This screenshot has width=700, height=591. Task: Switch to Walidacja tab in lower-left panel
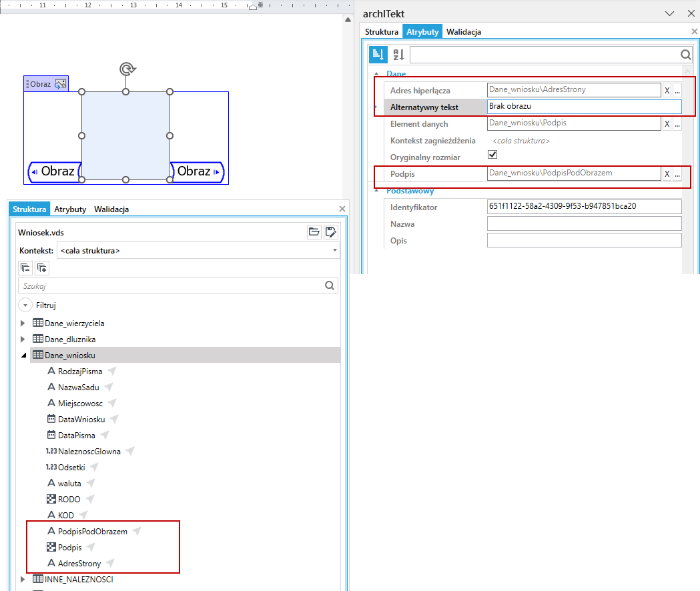coord(111,209)
